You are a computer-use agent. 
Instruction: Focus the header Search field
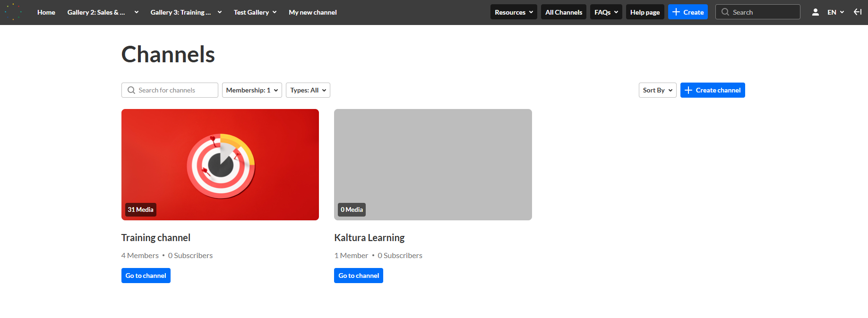758,12
